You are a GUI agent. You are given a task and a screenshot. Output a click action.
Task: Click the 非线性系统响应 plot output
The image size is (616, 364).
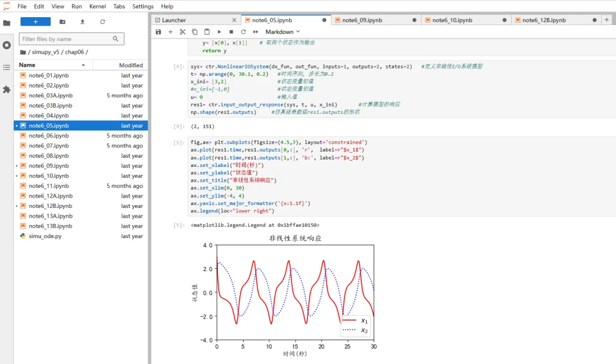[x=284, y=296]
